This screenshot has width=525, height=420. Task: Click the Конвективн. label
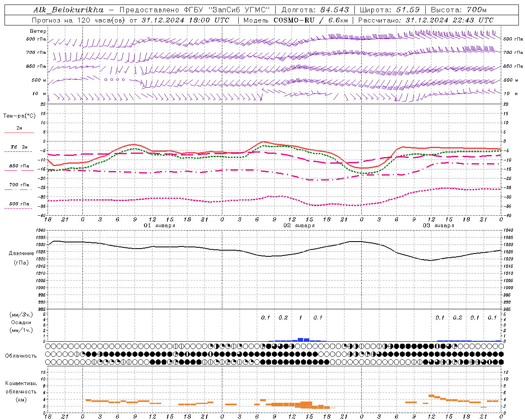(21, 383)
